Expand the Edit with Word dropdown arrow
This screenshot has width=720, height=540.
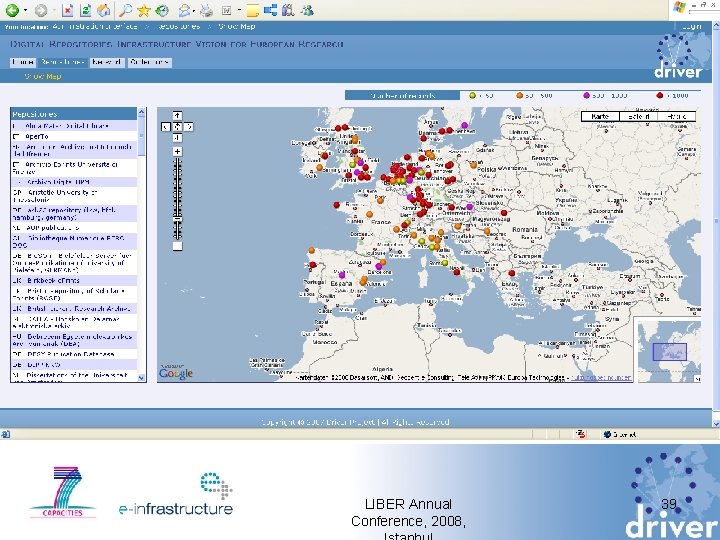pos(239,10)
